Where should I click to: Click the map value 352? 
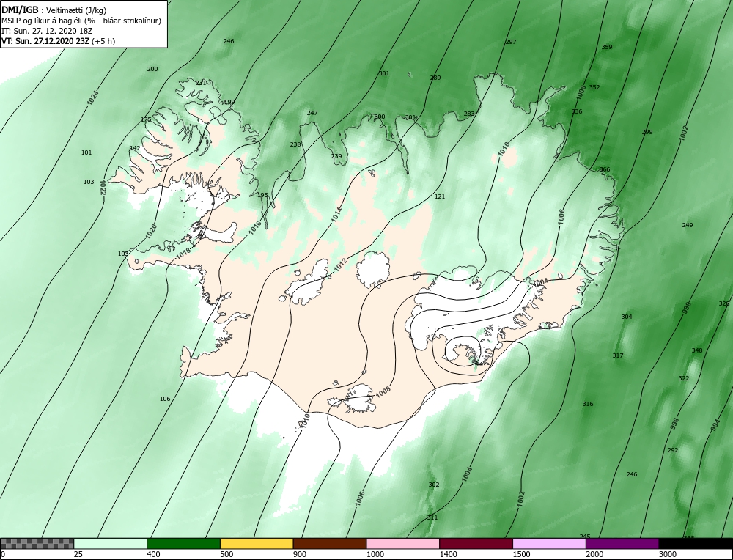[x=594, y=87]
